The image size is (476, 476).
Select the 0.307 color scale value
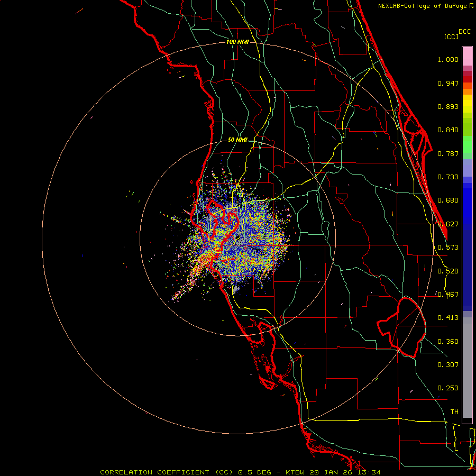448,365
